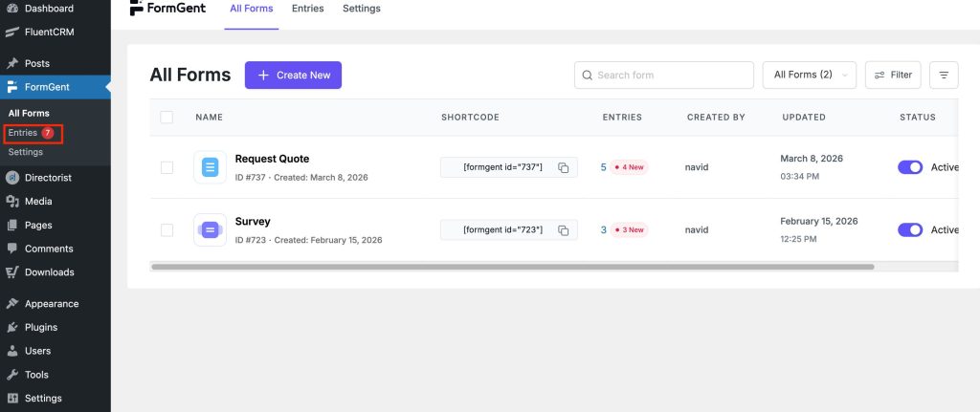Click the Downloads cart icon

tap(11, 272)
